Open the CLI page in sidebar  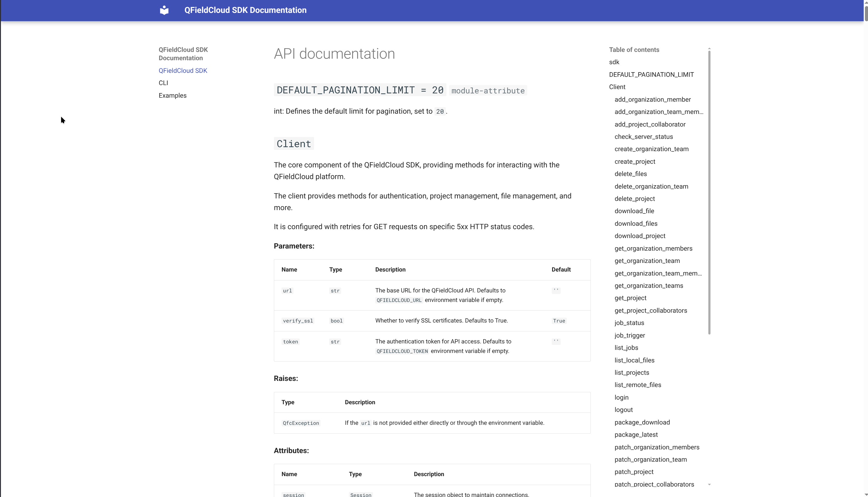pyautogui.click(x=163, y=83)
